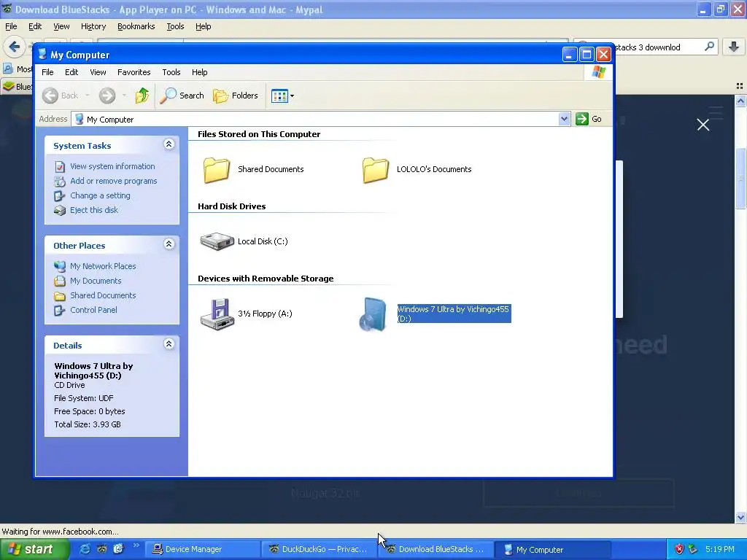Image resolution: width=747 pixels, height=560 pixels.
Task: Switch to Device Manager taskbar item
Action: [x=203, y=550]
